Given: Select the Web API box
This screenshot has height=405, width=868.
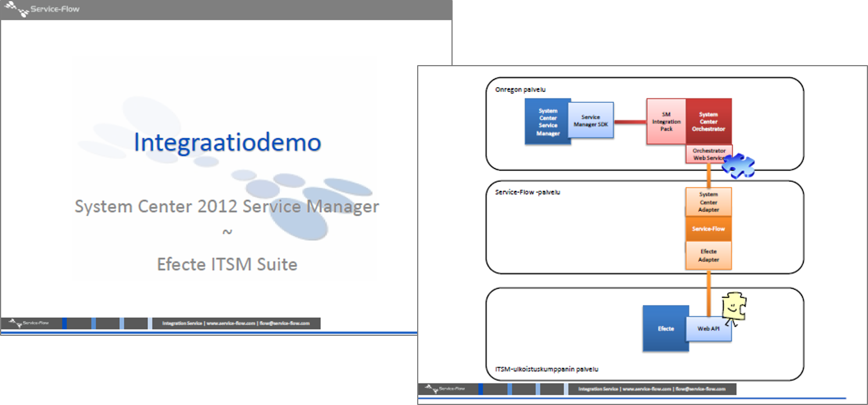Looking at the screenshot, I should 708,329.
